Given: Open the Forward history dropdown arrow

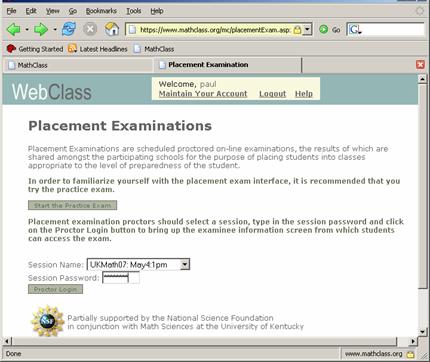Looking at the screenshot, I should (x=55, y=30).
